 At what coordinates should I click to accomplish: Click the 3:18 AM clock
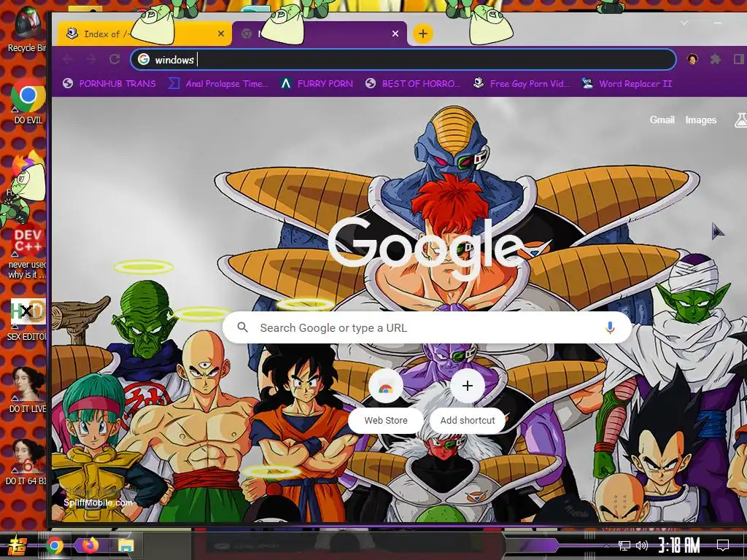(679, 545)
